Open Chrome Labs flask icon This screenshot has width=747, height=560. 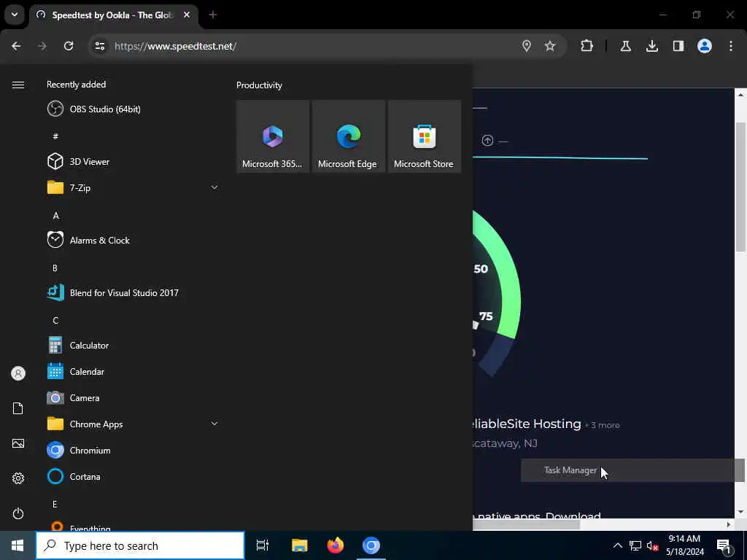(x=625, y=46)
